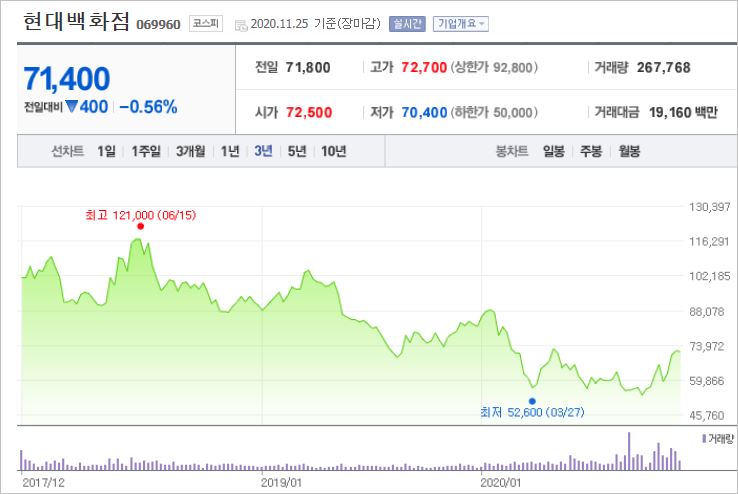Click the stock code 069960
738x494 pixels.
[x=158, y=24]
